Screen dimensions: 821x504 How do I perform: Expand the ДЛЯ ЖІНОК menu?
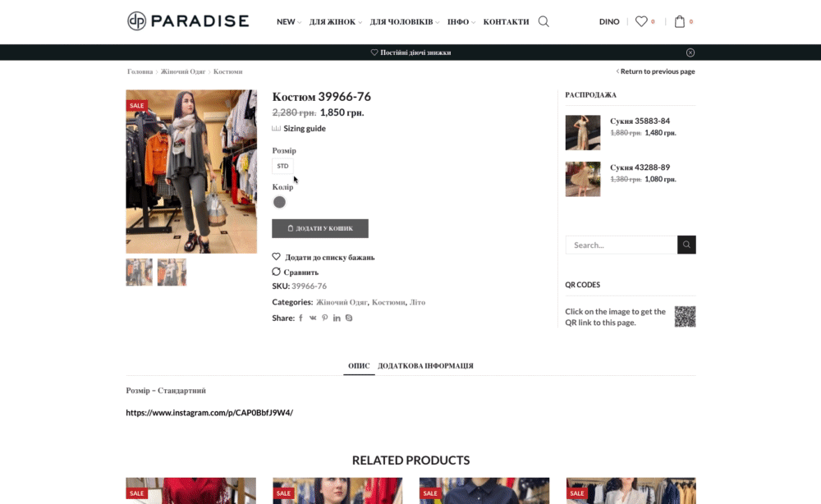[335, 21]
